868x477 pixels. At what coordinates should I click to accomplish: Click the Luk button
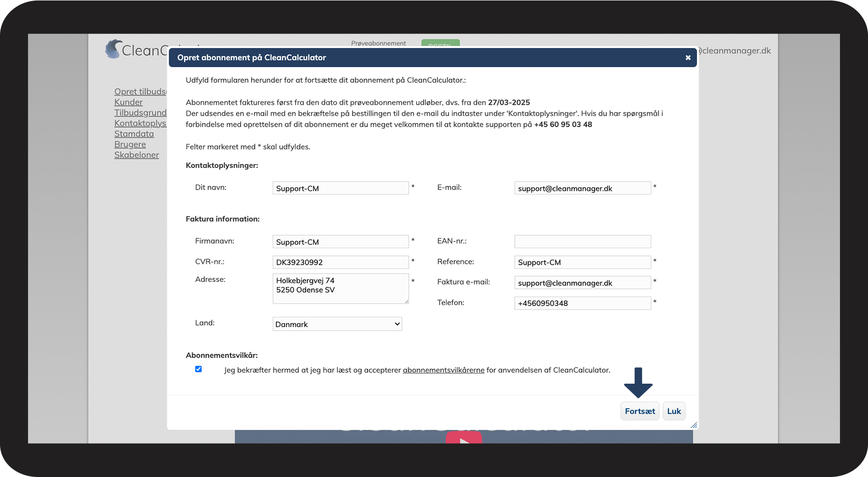pyautogui.click(x=674, y=411)
